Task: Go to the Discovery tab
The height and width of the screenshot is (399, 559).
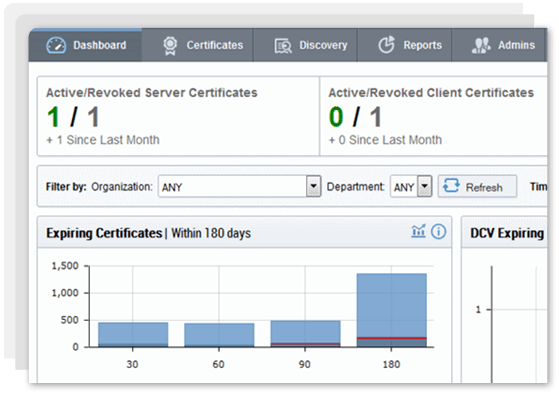Action: click(x=306, y=45)
